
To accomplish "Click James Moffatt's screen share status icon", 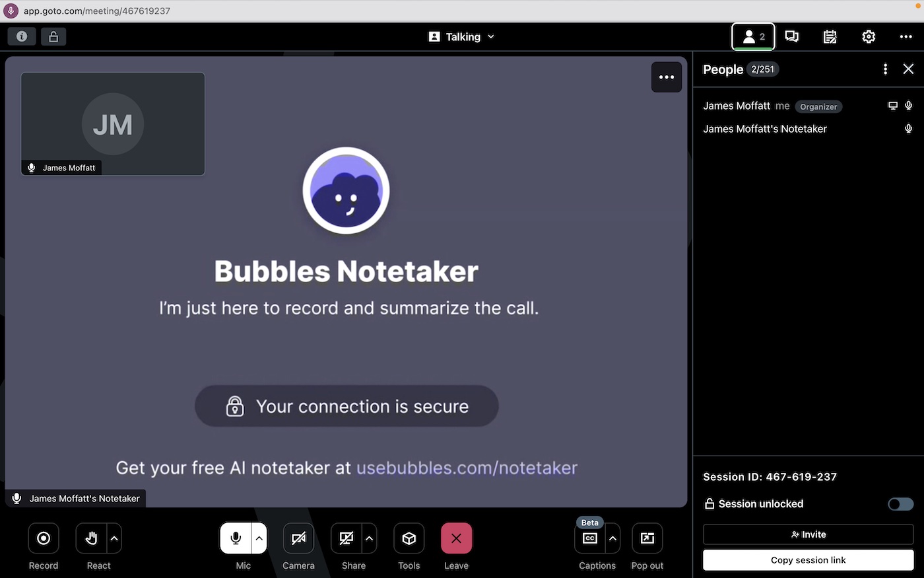I will click(x=893, y=106).
